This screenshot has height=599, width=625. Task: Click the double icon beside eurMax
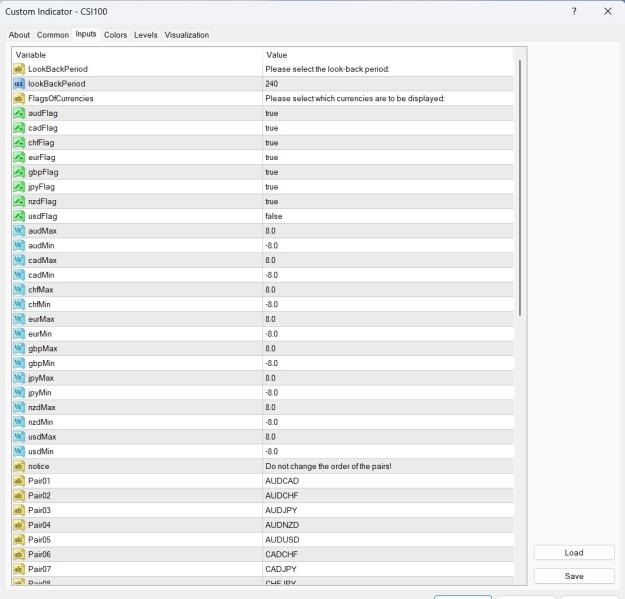(19, 319)
